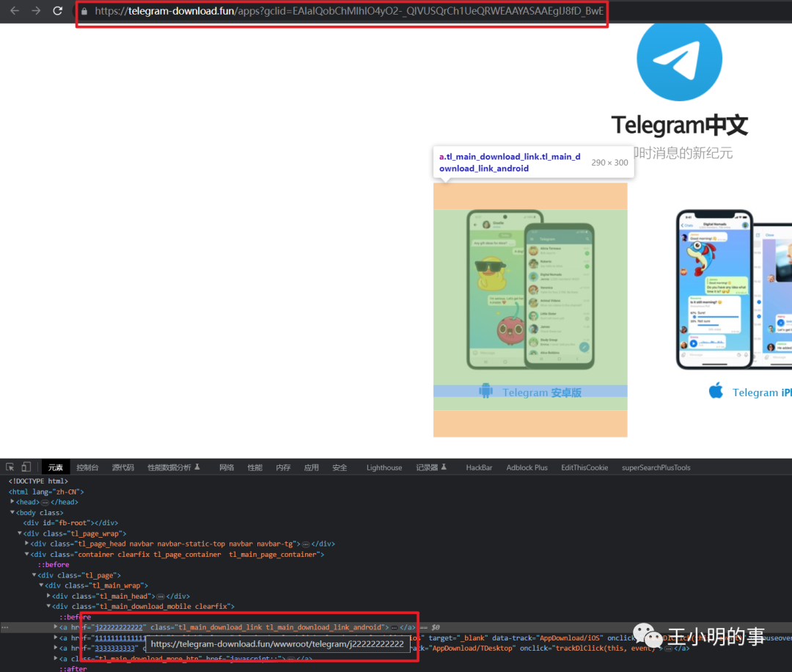The height and width of the screenshot is (672, 792).
Task: Expand the ellipsis inside the head element
Action: [45, 503]
